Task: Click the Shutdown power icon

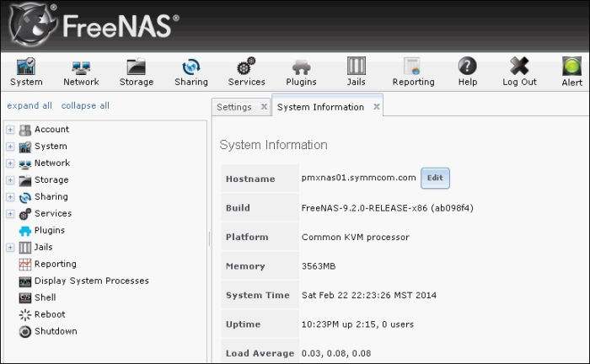Action: point(25,332)
